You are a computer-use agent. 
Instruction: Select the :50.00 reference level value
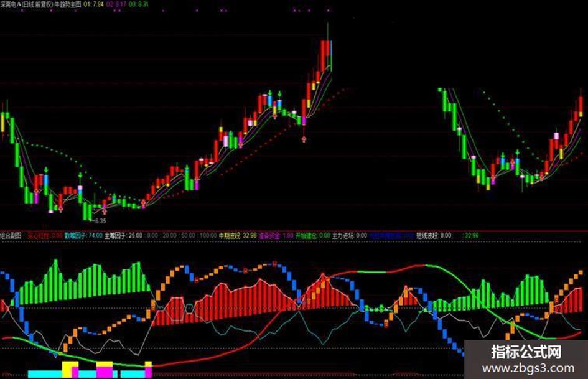pyautogui.click(x=187, y=236)
